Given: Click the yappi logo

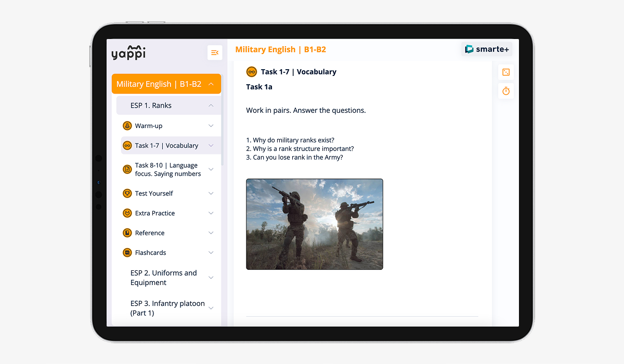Looking at the screenshot, I should click(128, 53).
